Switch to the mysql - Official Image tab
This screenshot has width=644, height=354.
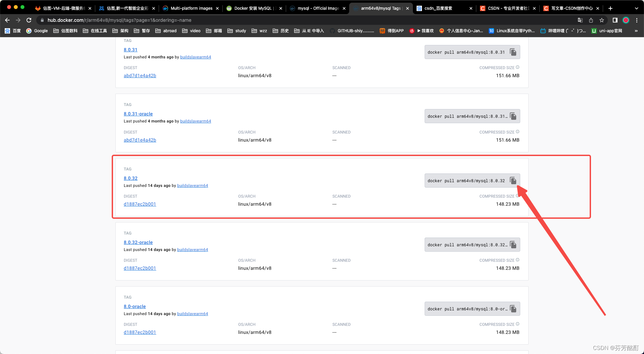(x=318, y=8)
